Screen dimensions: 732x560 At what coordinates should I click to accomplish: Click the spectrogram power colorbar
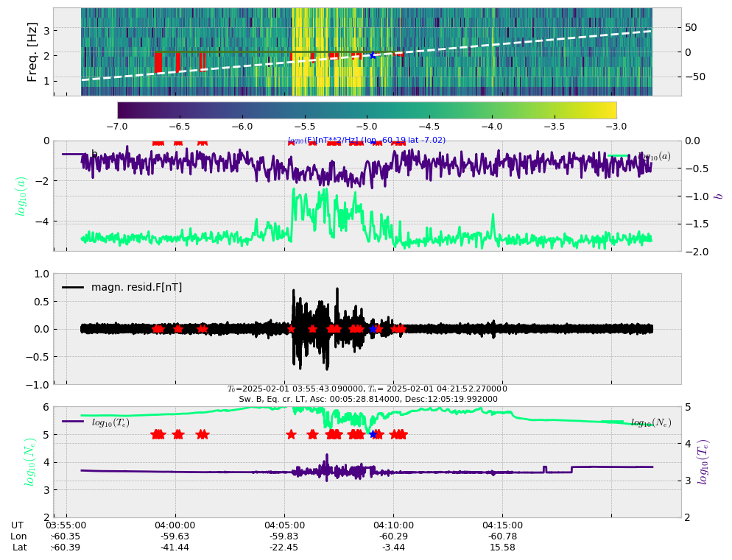pyautogui.click(x=367, y=110)
